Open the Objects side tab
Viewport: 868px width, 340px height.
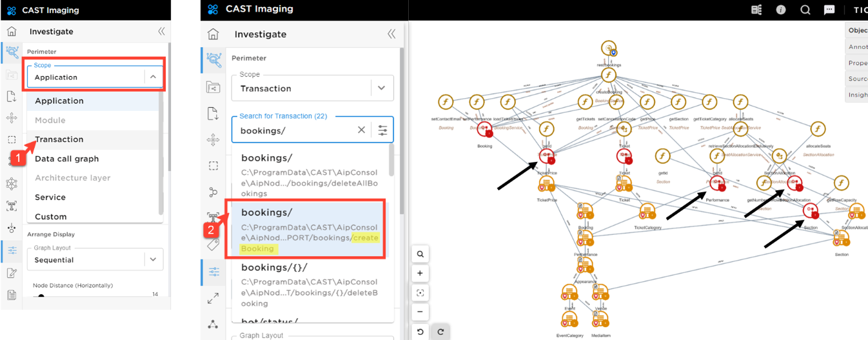857,30
